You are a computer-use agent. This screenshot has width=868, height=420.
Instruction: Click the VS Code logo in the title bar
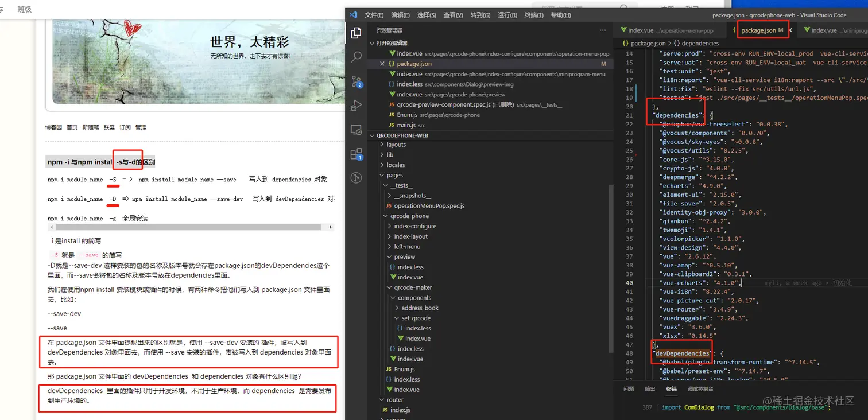354,15
